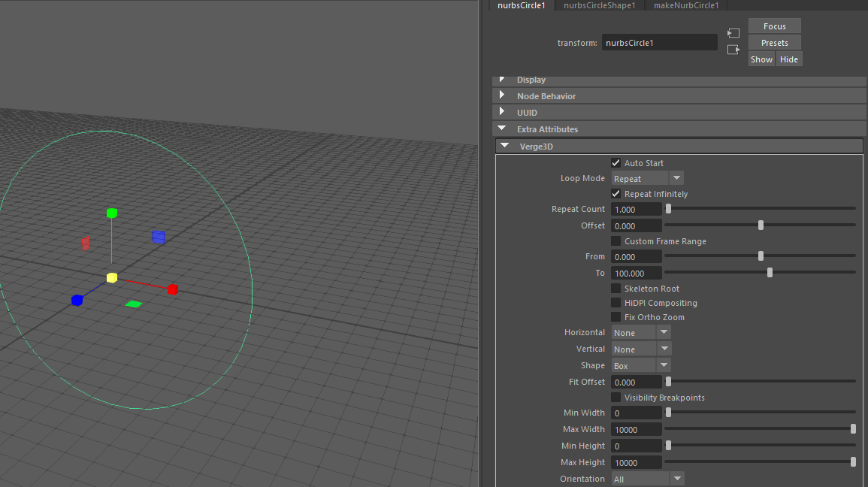The height and width of the screenshot is (487, 868).
Task: Click the Max Height slider handle
Action: pos(853,462)
